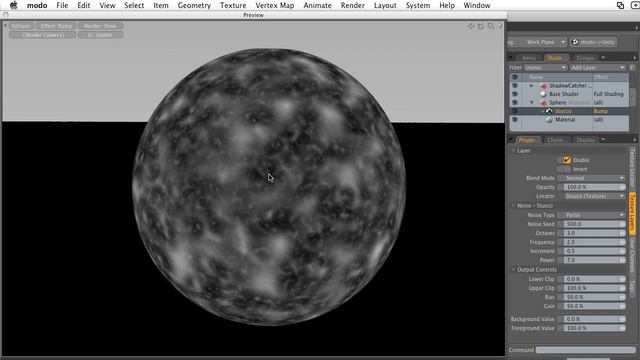Click the Effect: Bump button
The width and height of the screenshot is (640, 360).
(56, 26)
